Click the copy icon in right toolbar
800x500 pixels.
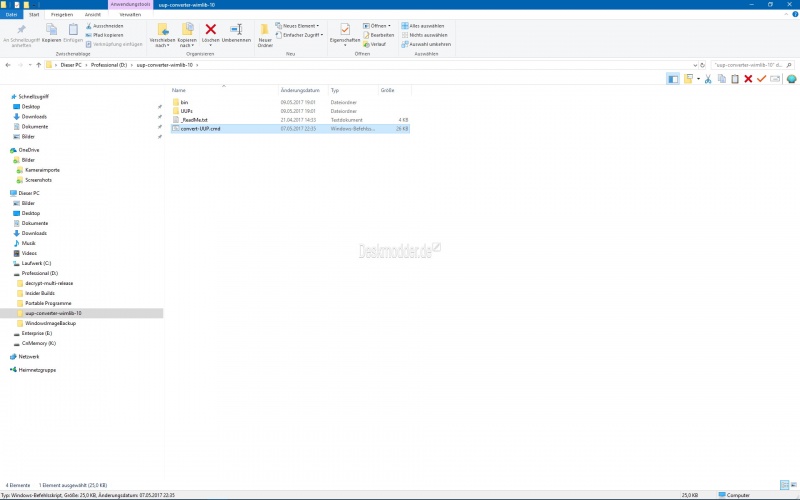[x=721, y=79]
